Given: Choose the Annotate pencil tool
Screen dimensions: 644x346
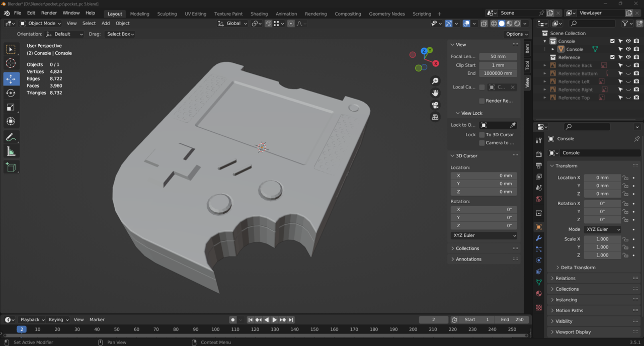Looking at the screenshot, I should pos(11,137).
